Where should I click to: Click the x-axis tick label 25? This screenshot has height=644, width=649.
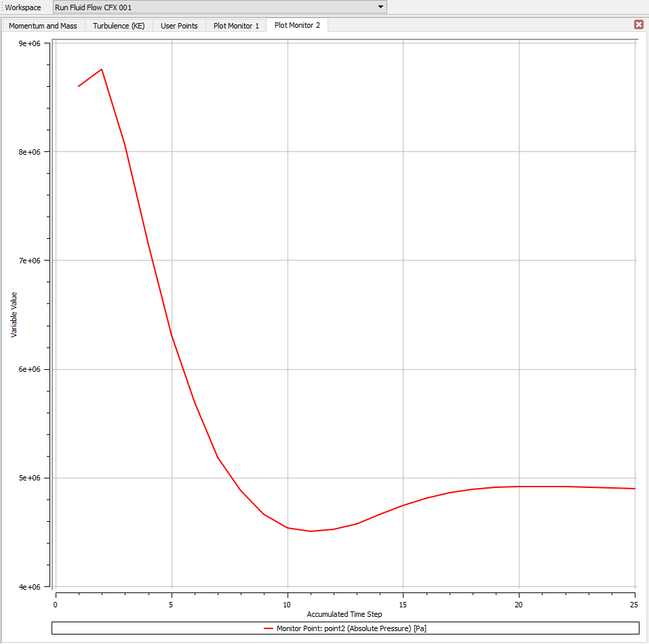click(634, 603)
